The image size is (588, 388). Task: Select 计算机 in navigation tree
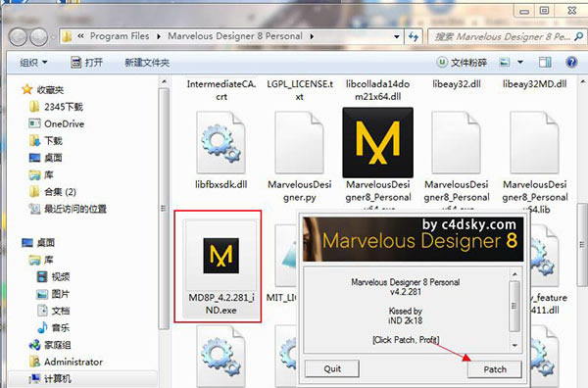pyautogui.click(x=50, y=378)
